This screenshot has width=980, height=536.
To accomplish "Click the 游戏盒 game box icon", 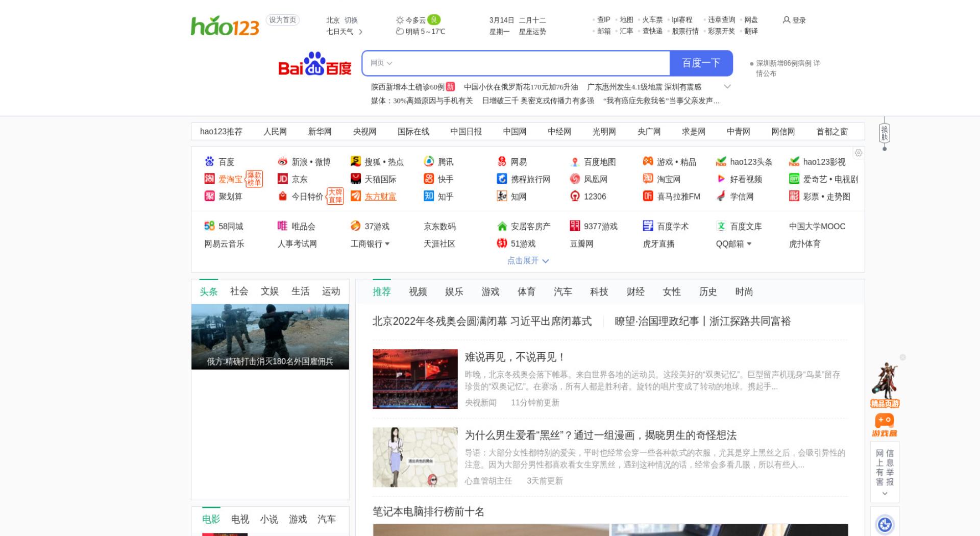I will pos(884,425).
